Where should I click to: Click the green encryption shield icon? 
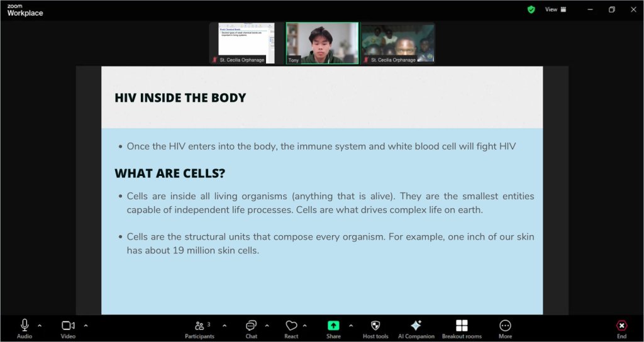coord(531,9)
